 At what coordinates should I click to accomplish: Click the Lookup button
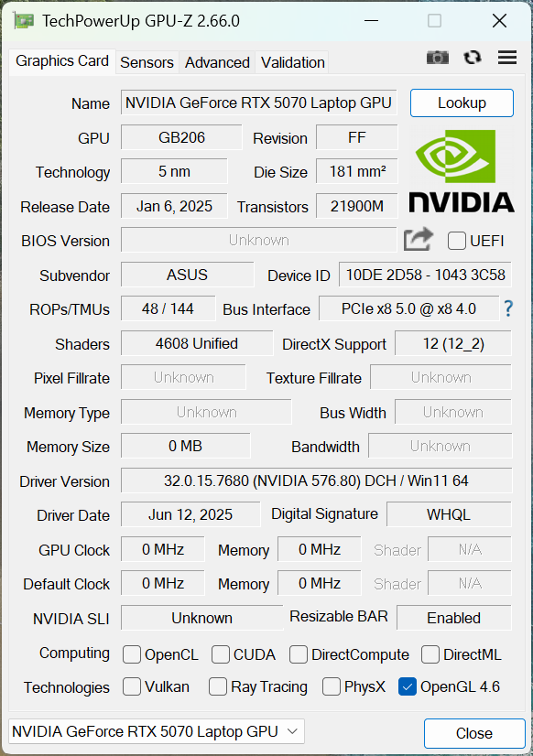(462, 103)
